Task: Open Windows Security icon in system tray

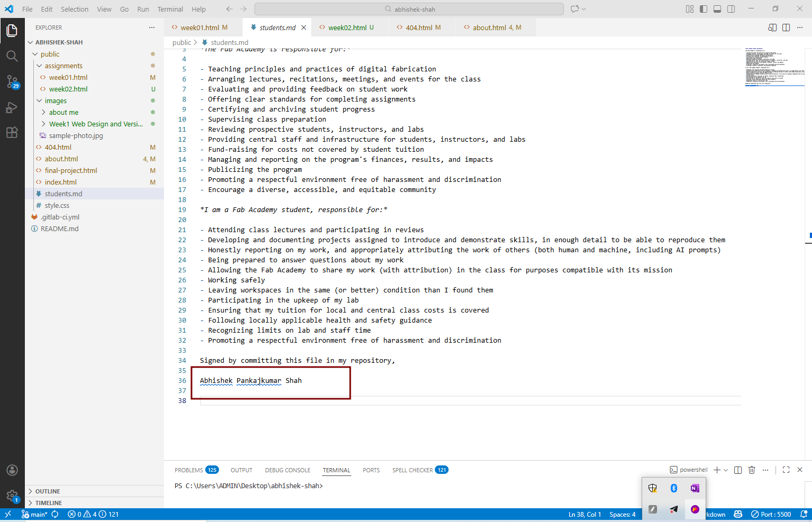Action: click(x=653, y=488)
